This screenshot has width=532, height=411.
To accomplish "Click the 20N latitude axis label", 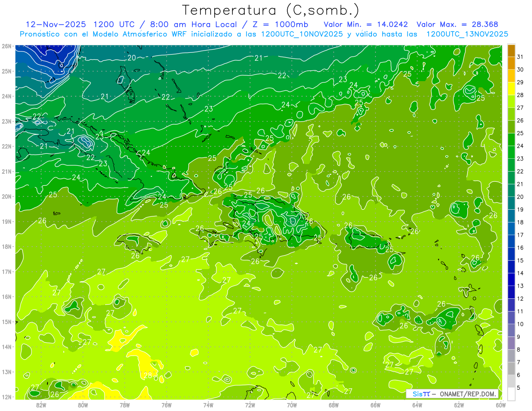I will click(7, 196).
